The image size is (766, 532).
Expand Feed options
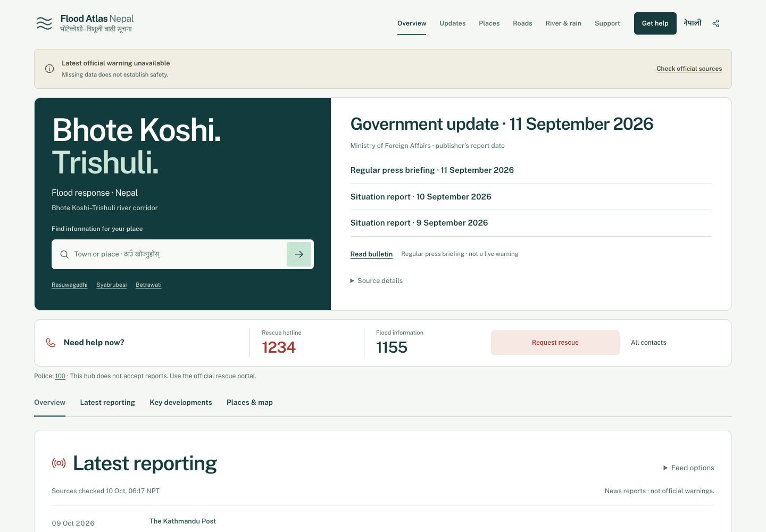[689, 468]
